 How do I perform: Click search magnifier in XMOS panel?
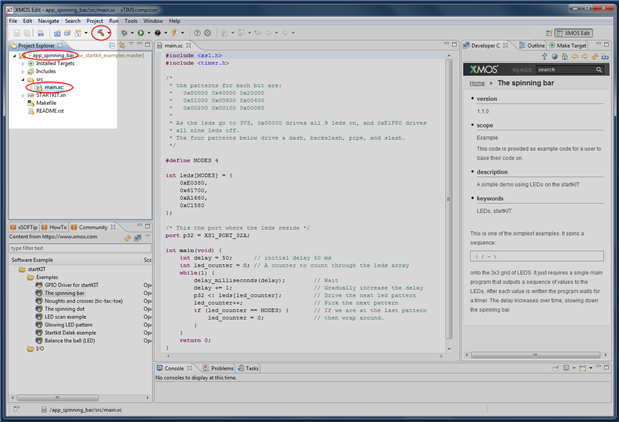coord(599,70)
